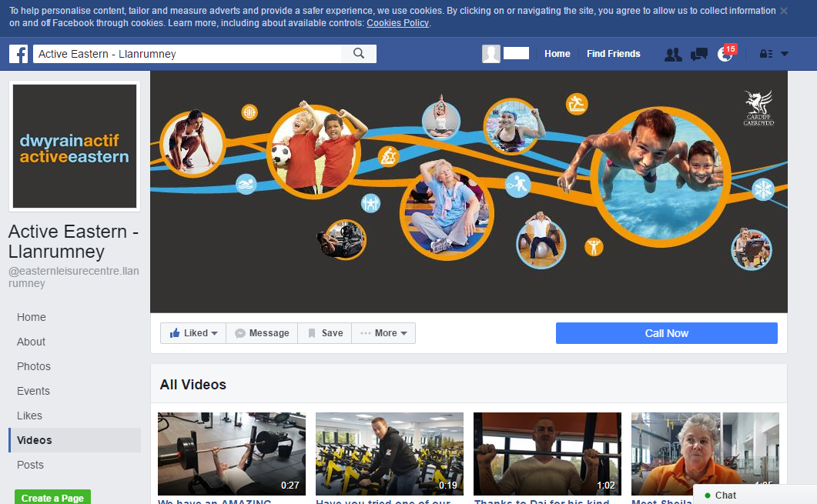Expand the account menu arrow
Viewport: 817px width, 504px height.
784,54
